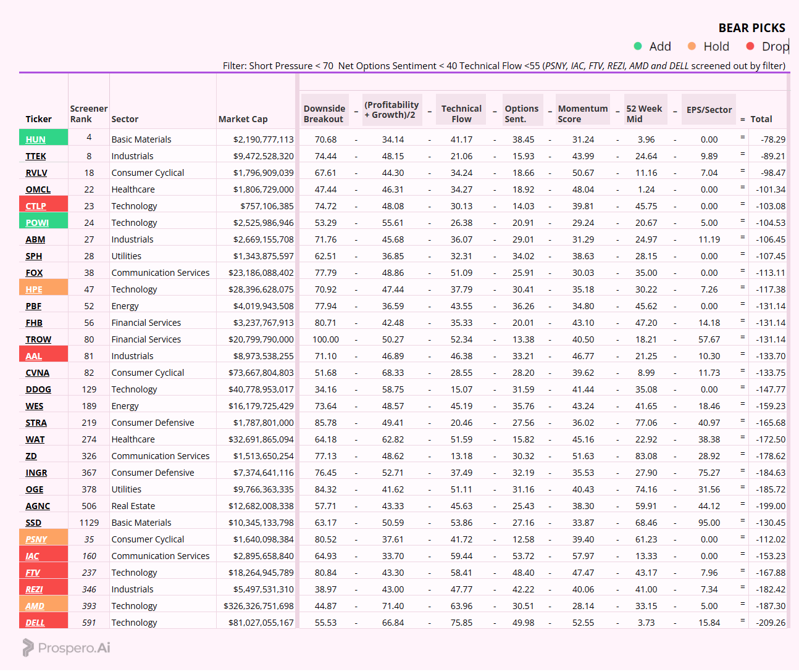Open the DELL ticker link

click(x=35, y=623)
